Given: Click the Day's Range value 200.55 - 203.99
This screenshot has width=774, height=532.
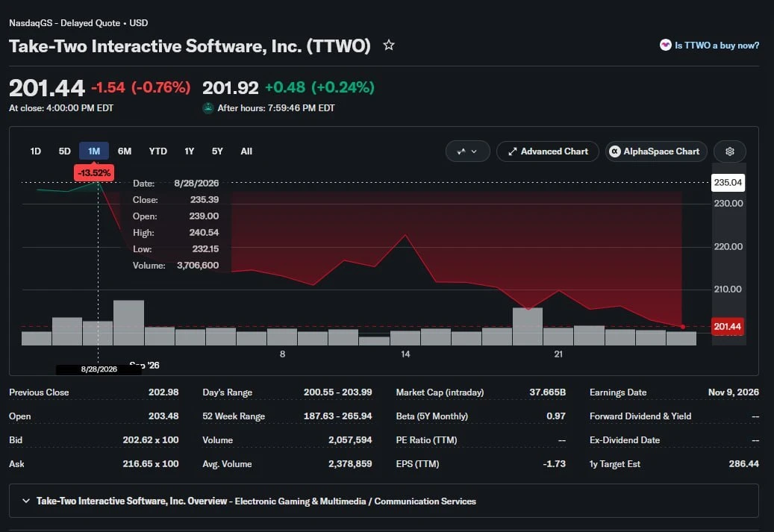Looking at the screenshot, I should pos(337,392).
